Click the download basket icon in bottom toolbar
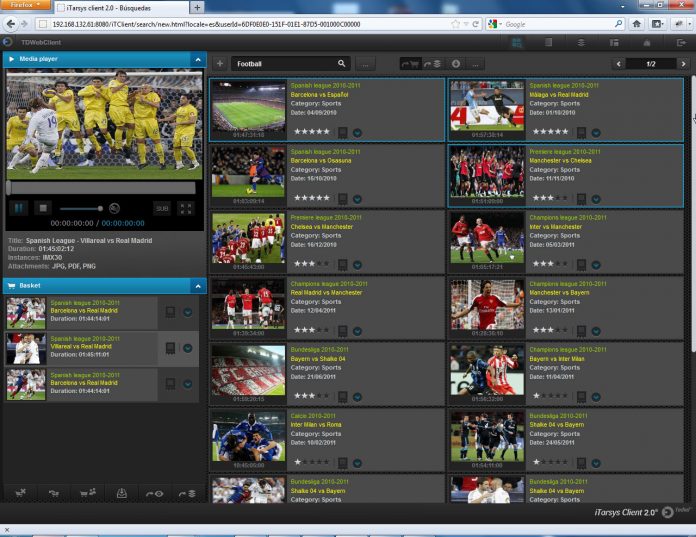This screenshot has height=537, width=696. pos(122,492)
